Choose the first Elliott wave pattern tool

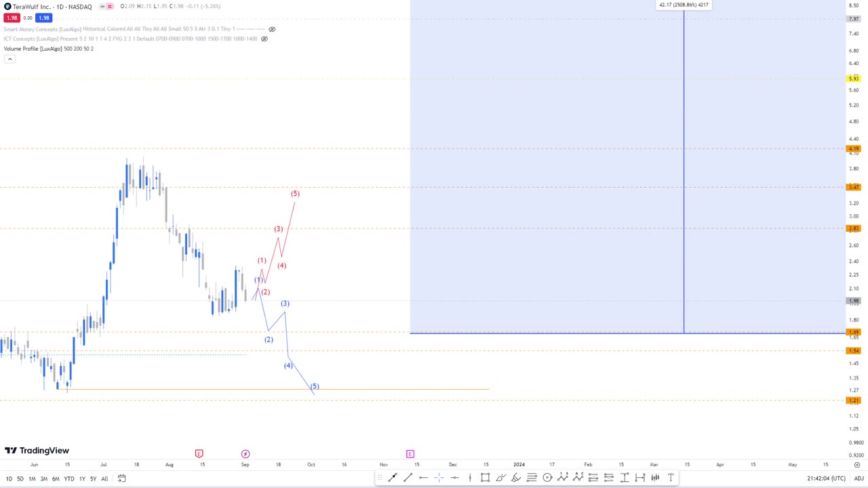563,478
